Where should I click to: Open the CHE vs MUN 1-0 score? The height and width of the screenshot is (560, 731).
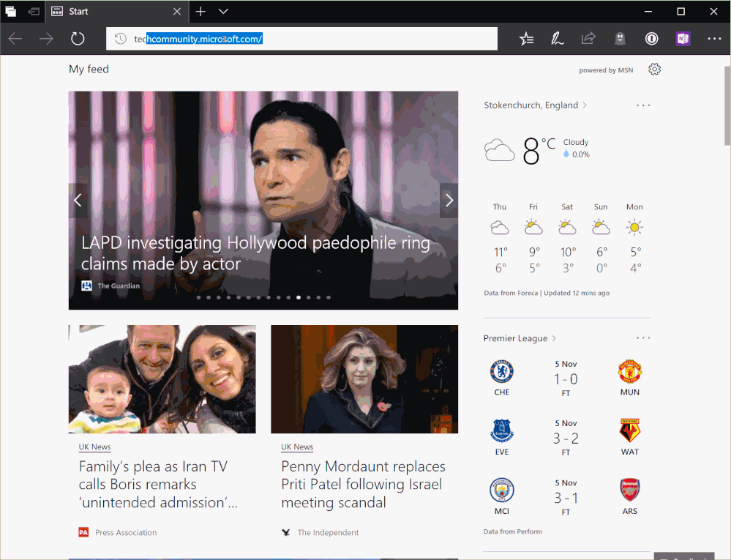tap(566, 379)
